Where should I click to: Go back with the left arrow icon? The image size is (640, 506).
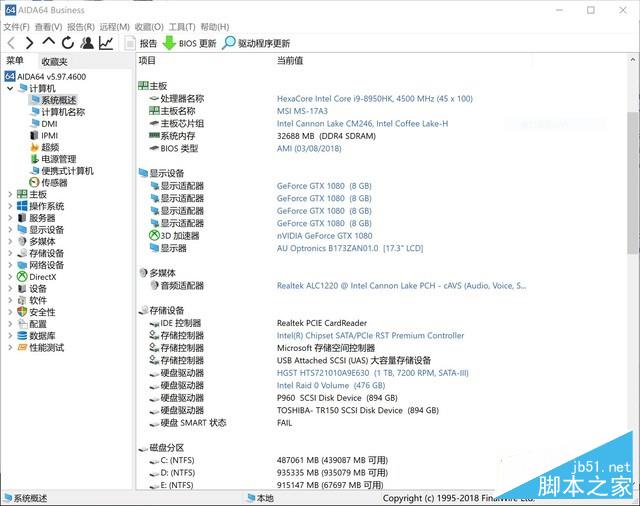pyautogui.click(x=11, y=43)
